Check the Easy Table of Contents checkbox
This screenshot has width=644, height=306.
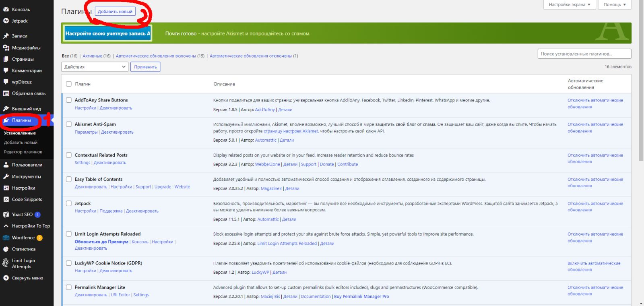(69, 179)
